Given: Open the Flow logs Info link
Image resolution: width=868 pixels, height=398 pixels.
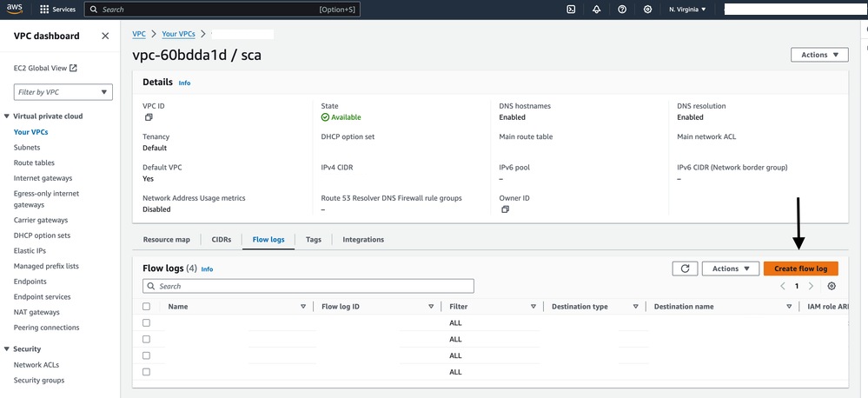Looking at the screenshot, I should point(207,269).
